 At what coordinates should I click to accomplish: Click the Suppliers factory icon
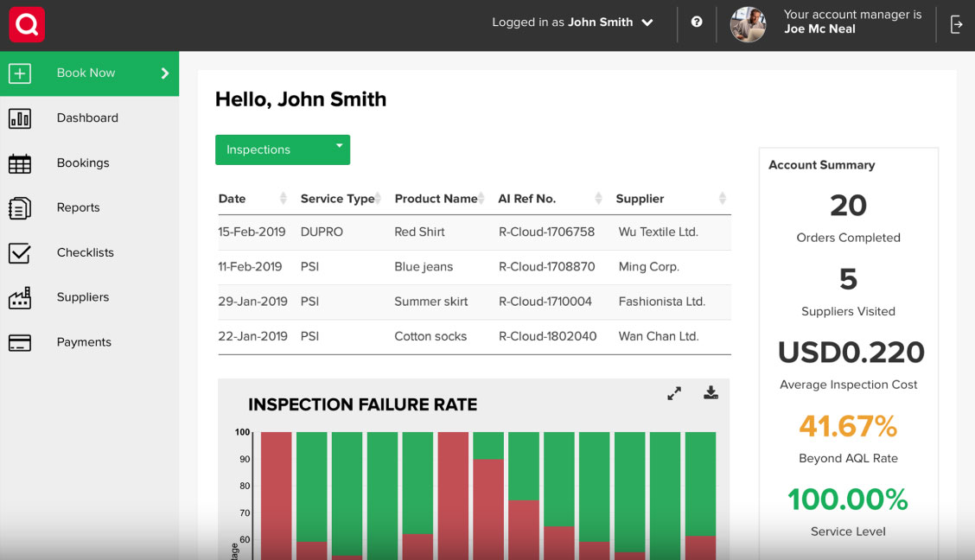click(20, 297)
